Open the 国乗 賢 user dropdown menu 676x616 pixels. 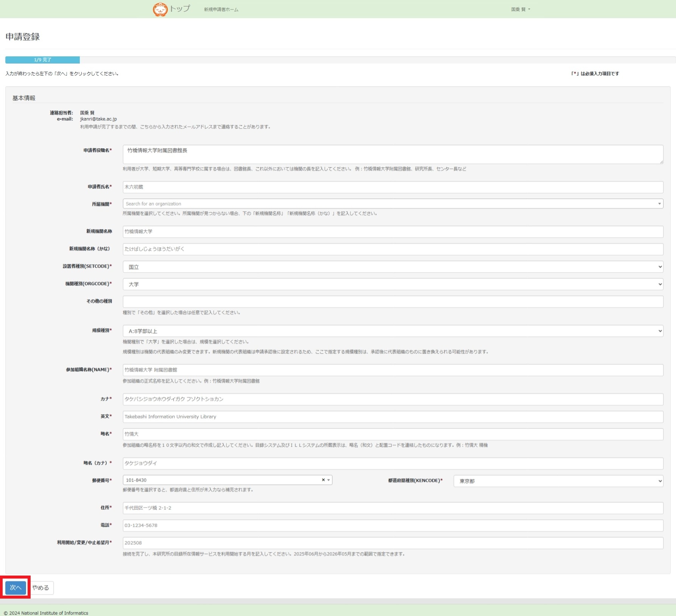pyautogui.click(x=521, y=9)
